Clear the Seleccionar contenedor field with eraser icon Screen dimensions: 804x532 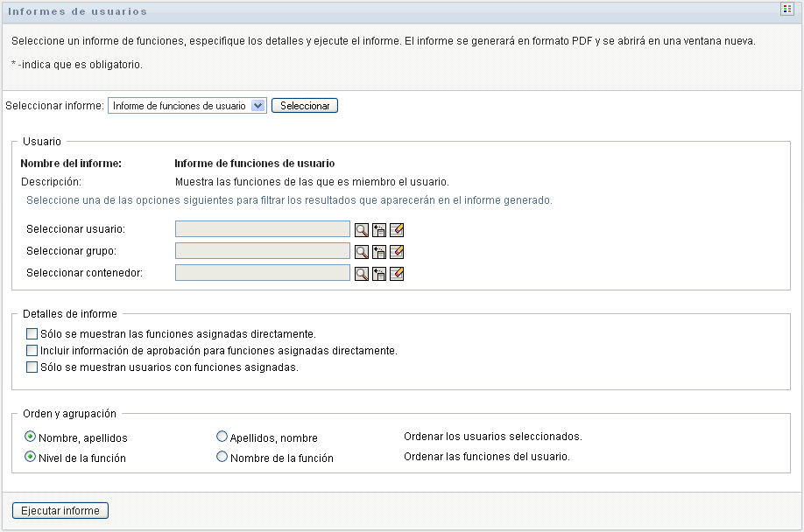(x=397, y=273)
